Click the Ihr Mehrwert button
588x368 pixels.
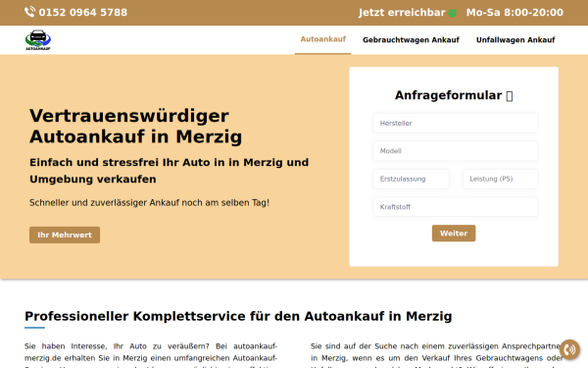[x=65, y=235]
